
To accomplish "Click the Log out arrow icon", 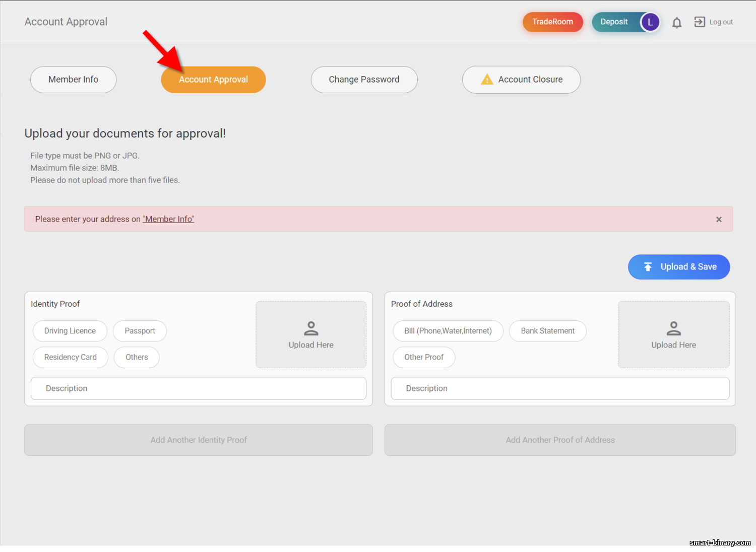I will (x=700, y=22).
